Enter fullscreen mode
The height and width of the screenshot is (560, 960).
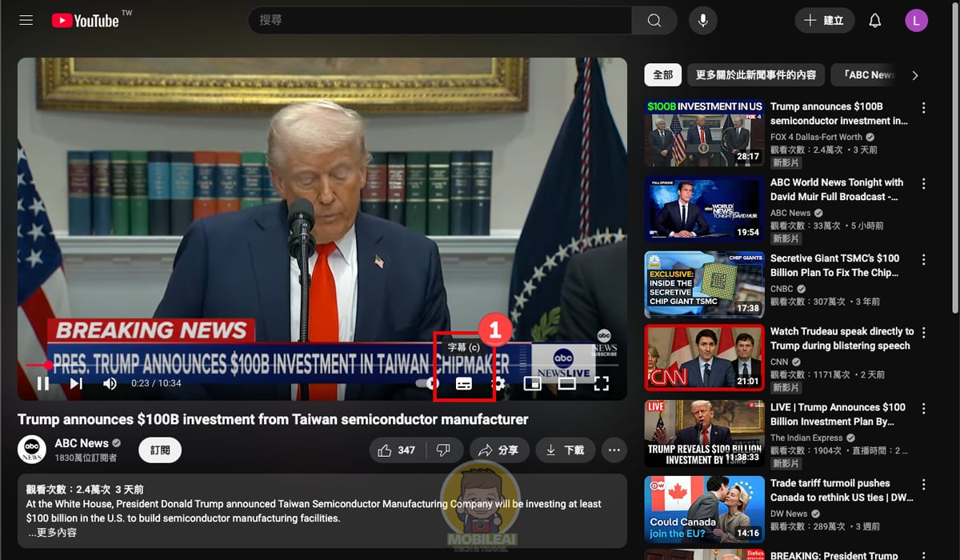602,383
